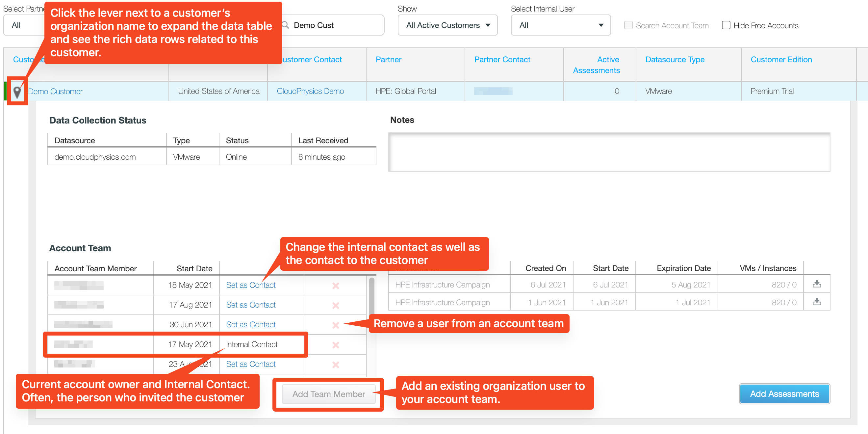Image resolution: width=868 pixels, height=434 pixels.
Task: Open the Select Partner dropdown
Action: (24, 25)
